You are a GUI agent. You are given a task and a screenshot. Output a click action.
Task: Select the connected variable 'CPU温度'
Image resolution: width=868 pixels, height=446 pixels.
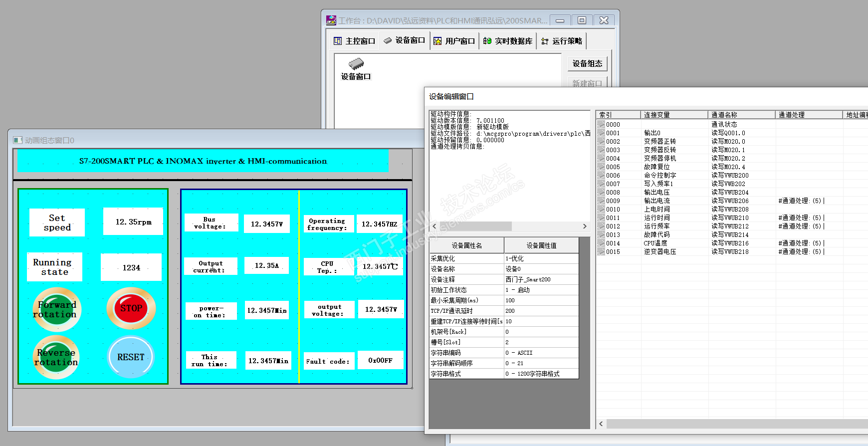[655, 243]
